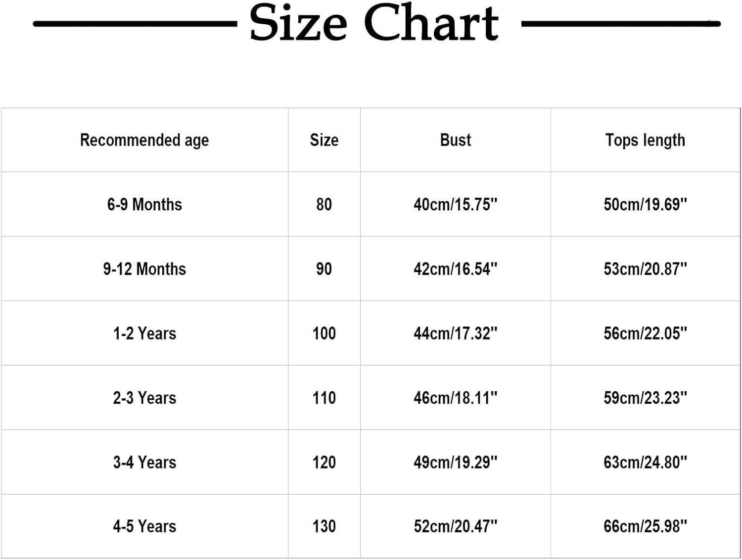Select the 6-9 Months row label
This screenshot has width=742, height=560.
point(144,204)
